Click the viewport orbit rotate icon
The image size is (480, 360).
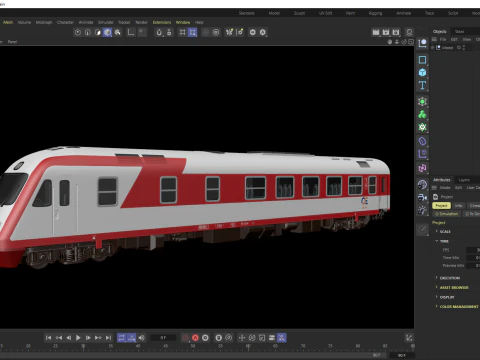pyautogui.click(x=404, y=42)
